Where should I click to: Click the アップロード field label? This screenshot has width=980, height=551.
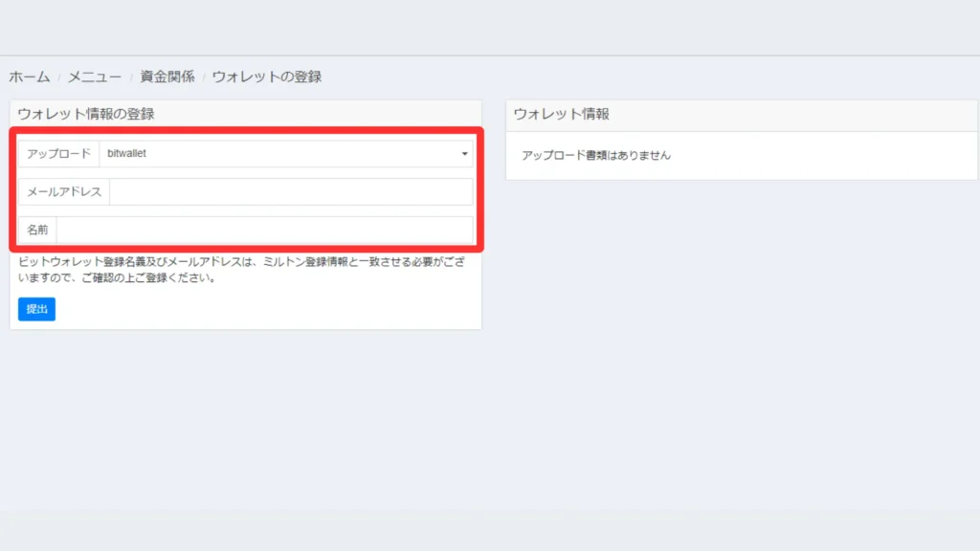[58, 154]
